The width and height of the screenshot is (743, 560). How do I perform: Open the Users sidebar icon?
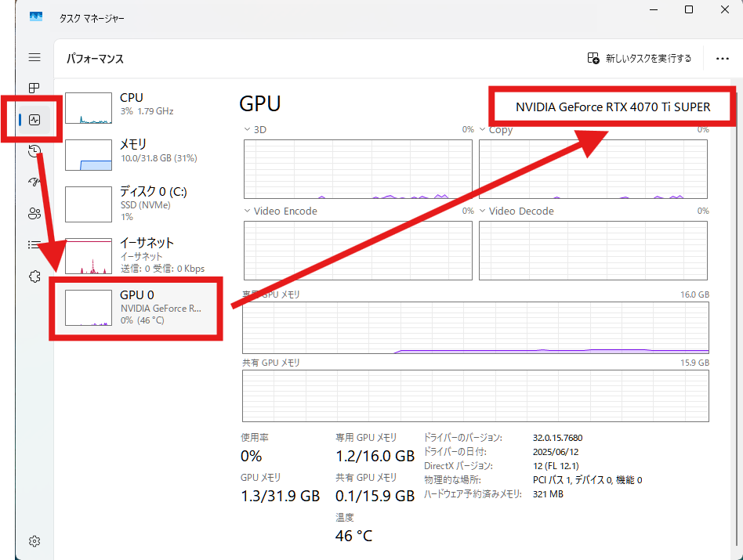coord(34,214)
